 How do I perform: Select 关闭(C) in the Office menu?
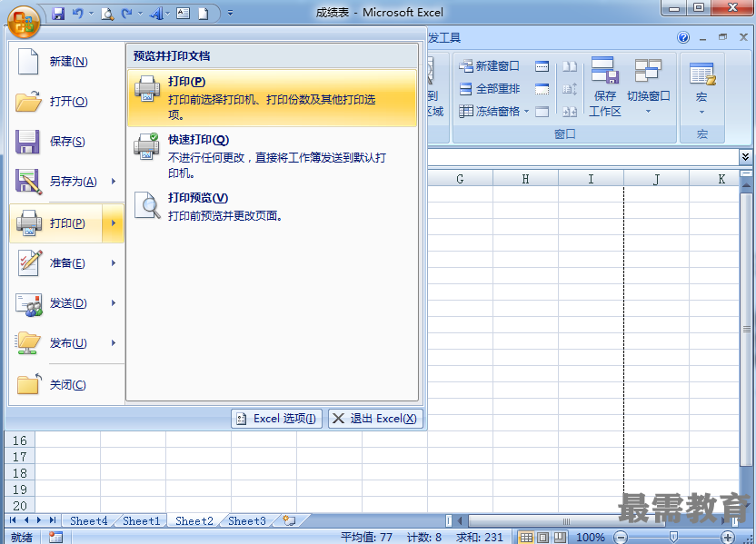(x=66, y=385)
